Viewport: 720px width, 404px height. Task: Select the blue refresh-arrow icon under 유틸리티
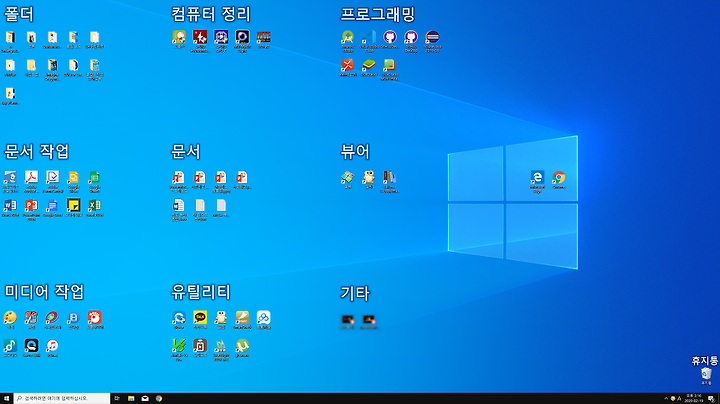[x=179, y=318]
